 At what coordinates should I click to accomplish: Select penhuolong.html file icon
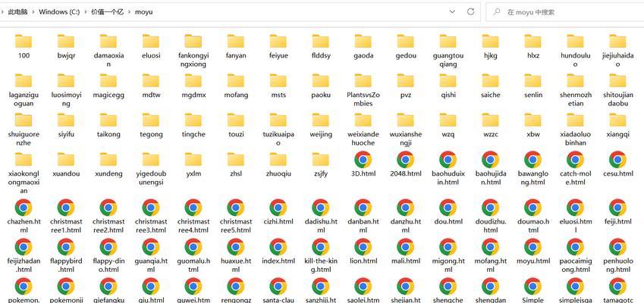coord(617,247)
